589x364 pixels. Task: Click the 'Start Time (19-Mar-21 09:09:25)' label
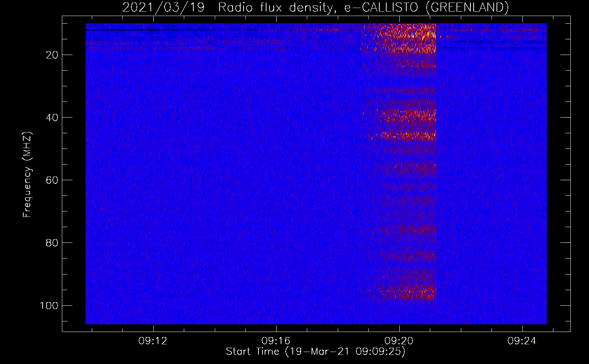pyautogui.click(x=316, y=352)
